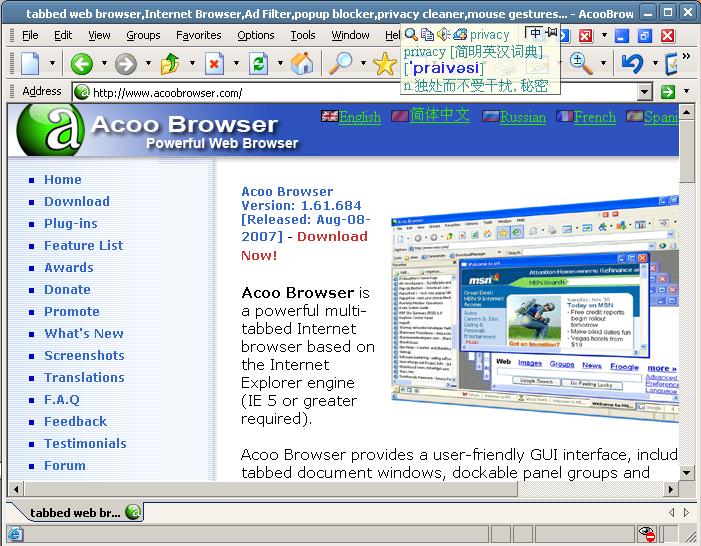The width and height of the screenshot is (701, 546).
Task: Select the "tabbed web br..." tab
Action: 75,513
